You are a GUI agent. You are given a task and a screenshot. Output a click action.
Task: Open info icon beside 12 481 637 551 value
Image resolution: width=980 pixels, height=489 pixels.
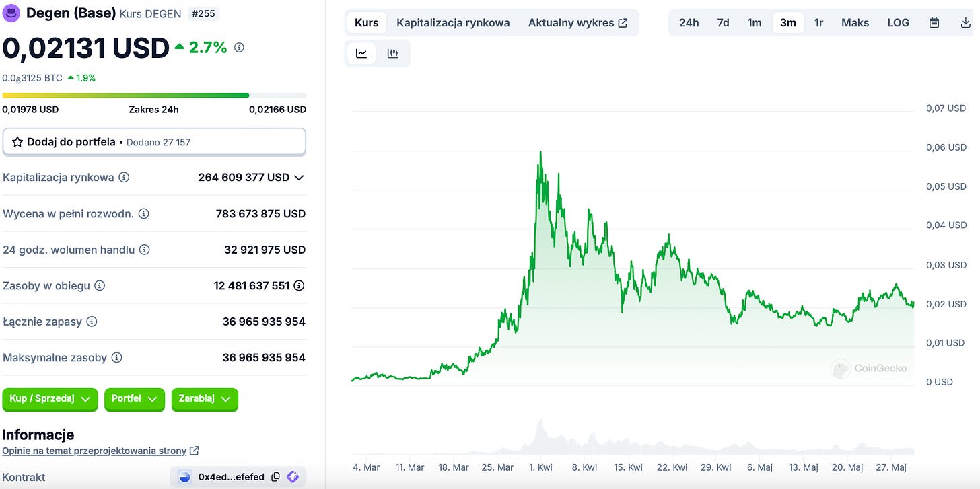point(299,286)
